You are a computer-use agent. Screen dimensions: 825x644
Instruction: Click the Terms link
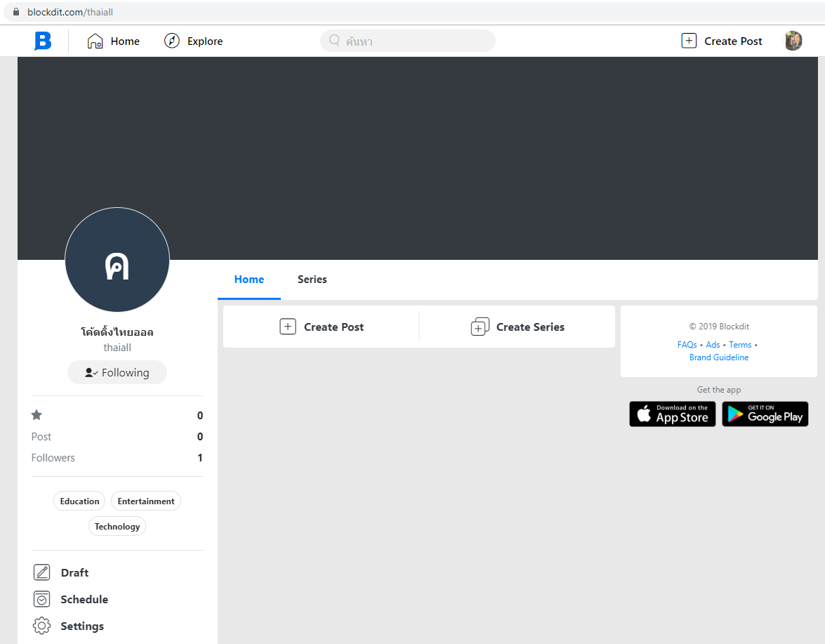coord(740,345)
